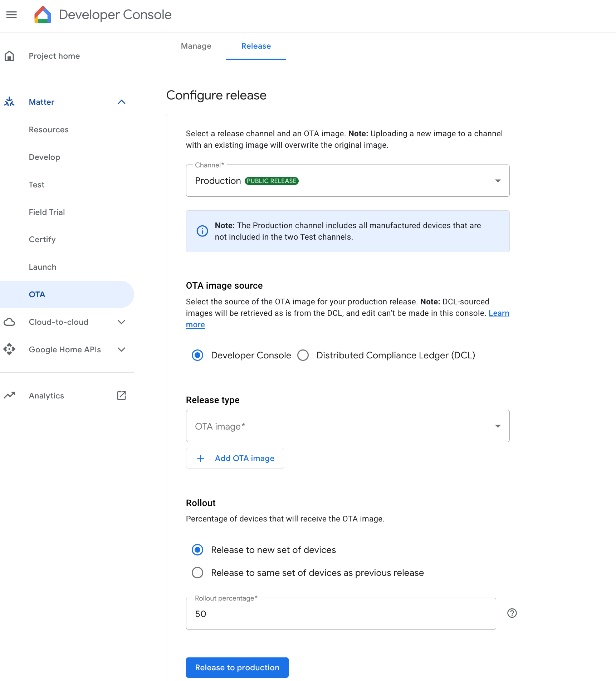This screenshot has width=616, height=681.
Task: Open the navigation hamburger menu
Action: (x=11, y=15)
